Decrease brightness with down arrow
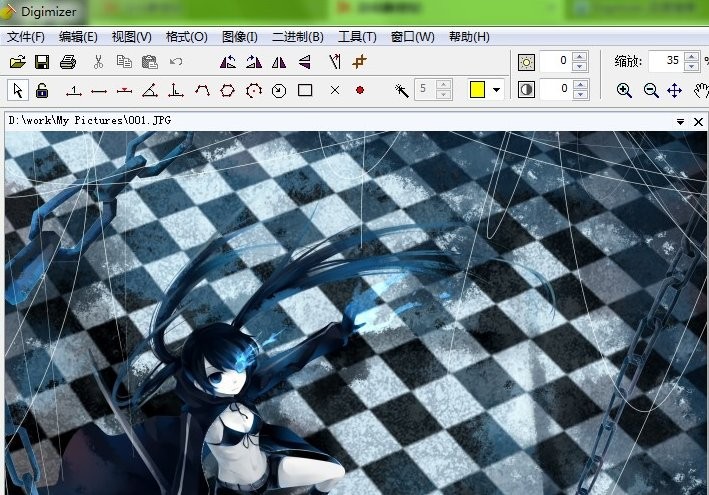The width and height of the screenshot is (709, 495). pyautogui.click(x=580, y=66)
